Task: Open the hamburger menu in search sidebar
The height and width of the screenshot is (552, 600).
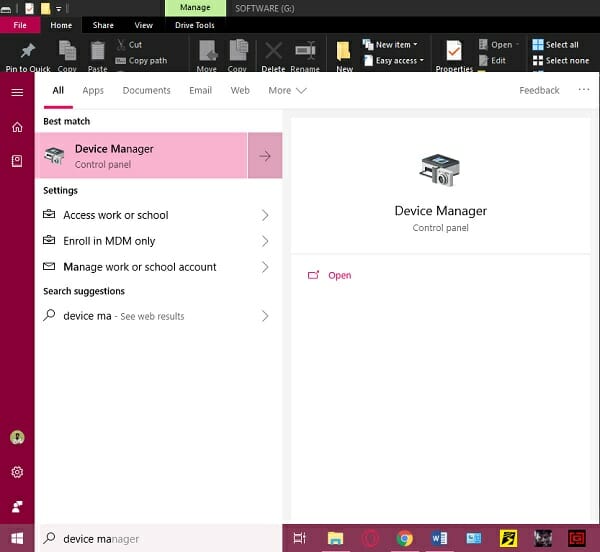Action: pos(17,92)
